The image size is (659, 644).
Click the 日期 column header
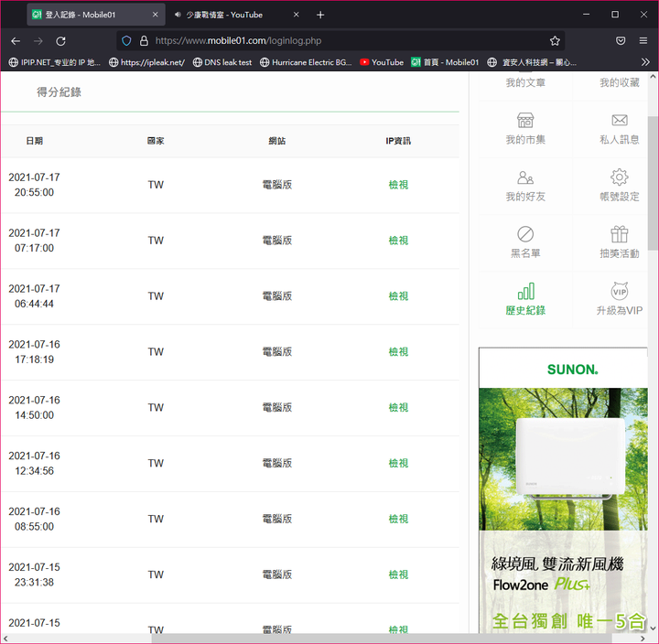tap(34, 141)
